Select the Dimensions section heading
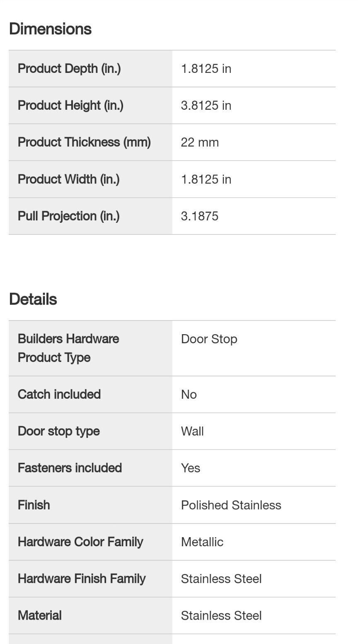The height and width of the screenshot is (644, 358). (x=50, y=29)
